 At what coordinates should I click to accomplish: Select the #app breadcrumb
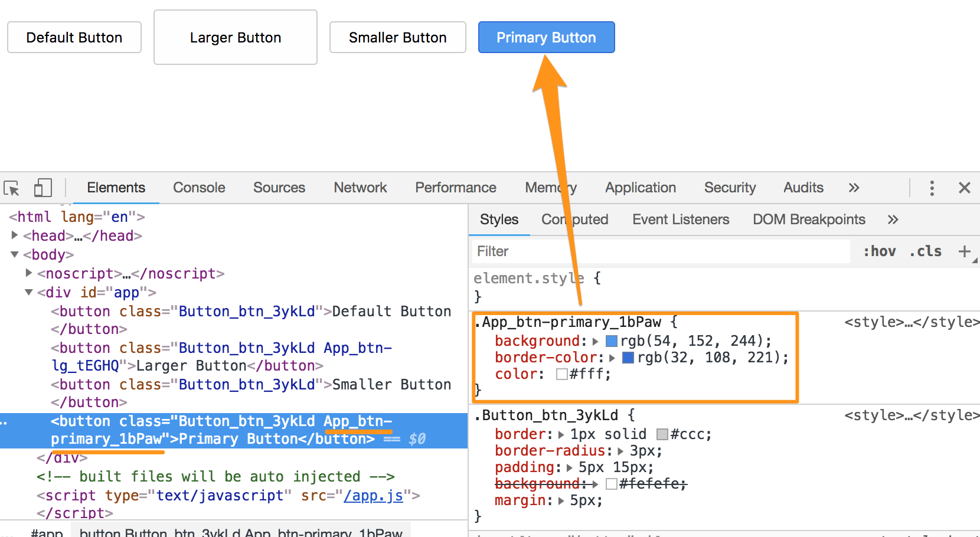tap(47, 532)
